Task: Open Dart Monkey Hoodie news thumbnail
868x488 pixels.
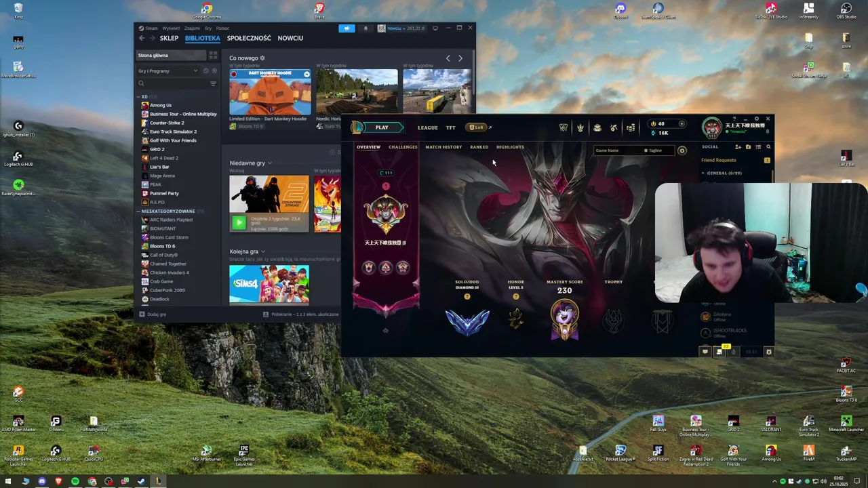Action: coord(270,91)
